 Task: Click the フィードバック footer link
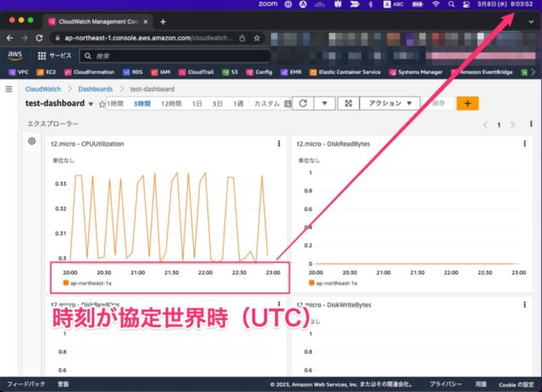(26, 384)
